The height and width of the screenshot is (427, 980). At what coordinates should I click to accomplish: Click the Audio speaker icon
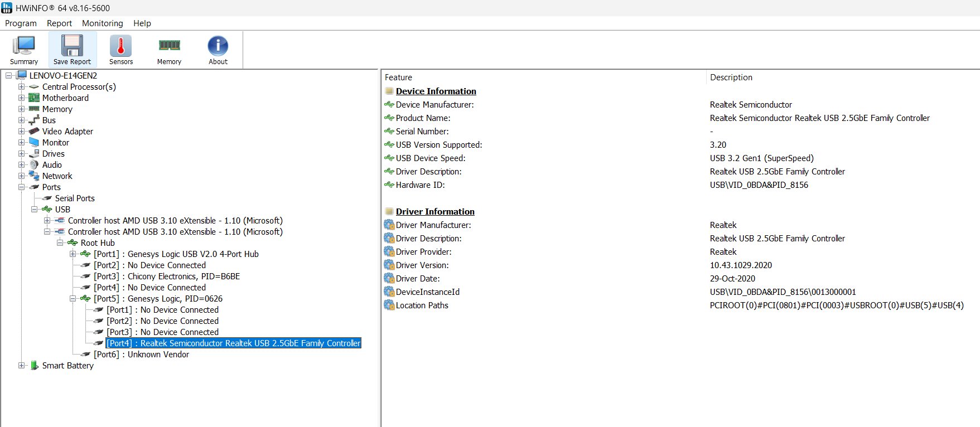coord(34,164)
